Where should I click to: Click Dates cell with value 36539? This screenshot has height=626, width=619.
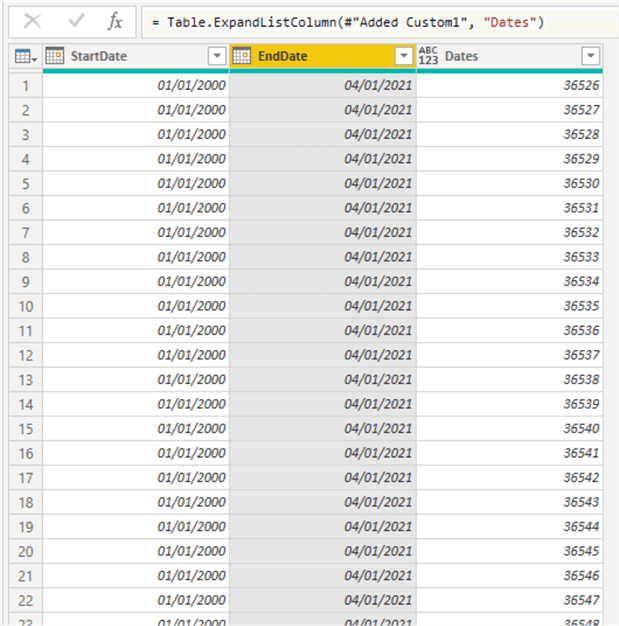pyautogui.click(x=510, y=404)
